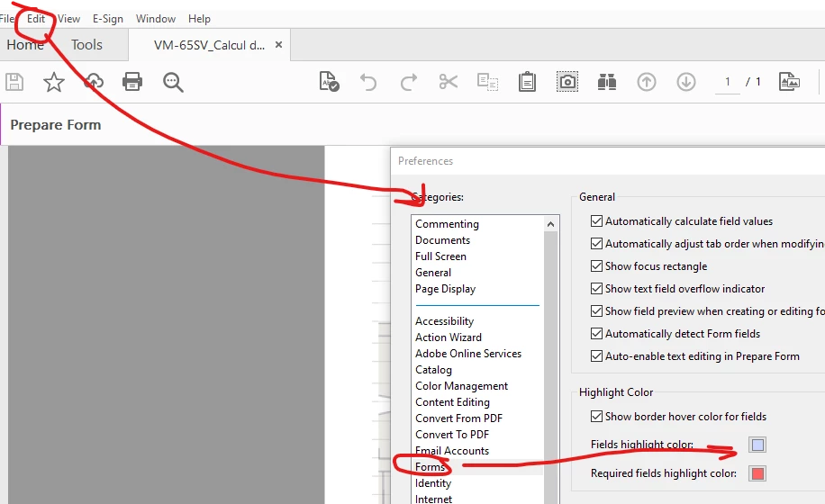Click the Save file floppy disk icon
Viewport: 825px width, 504px height.
pos(14,82)
